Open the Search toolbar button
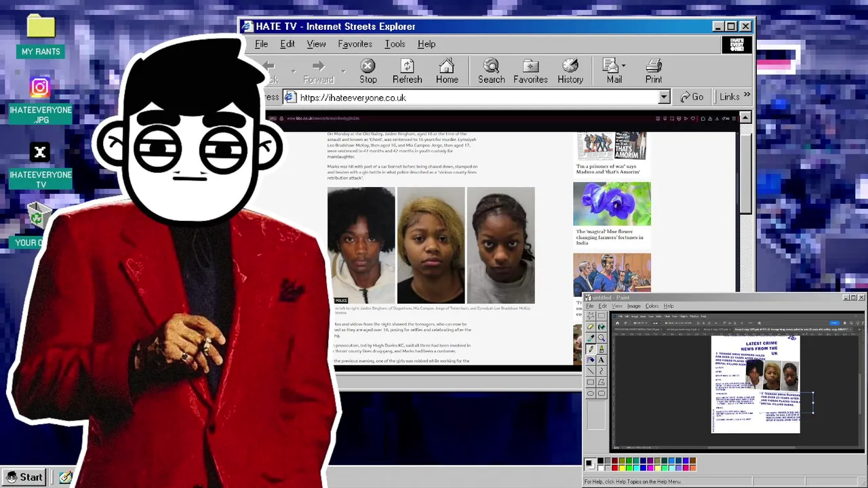 (x=491, y=71)
